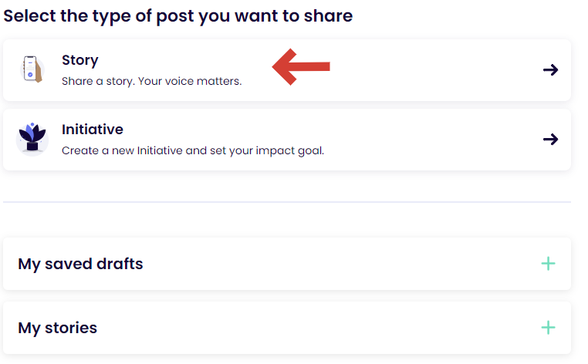Open the My stories section label
This screenshot has height=364, width=588.
click(58, 328)
